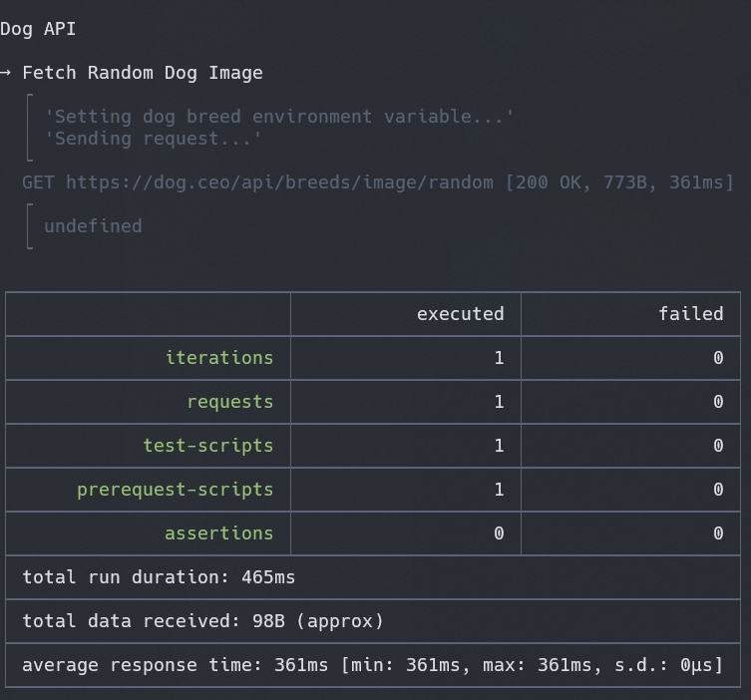Select the 'requests' row label
751x700 pixels.
coord(230,402)
